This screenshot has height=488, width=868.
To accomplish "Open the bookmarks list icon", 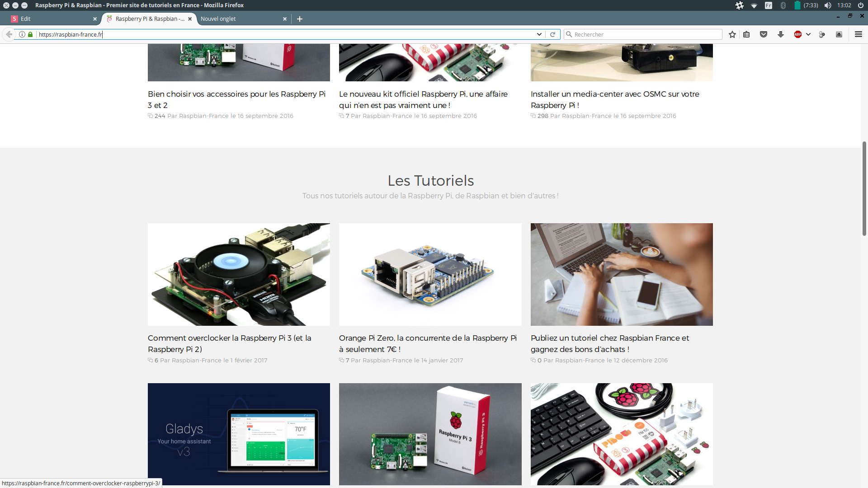I will [746, 34].
